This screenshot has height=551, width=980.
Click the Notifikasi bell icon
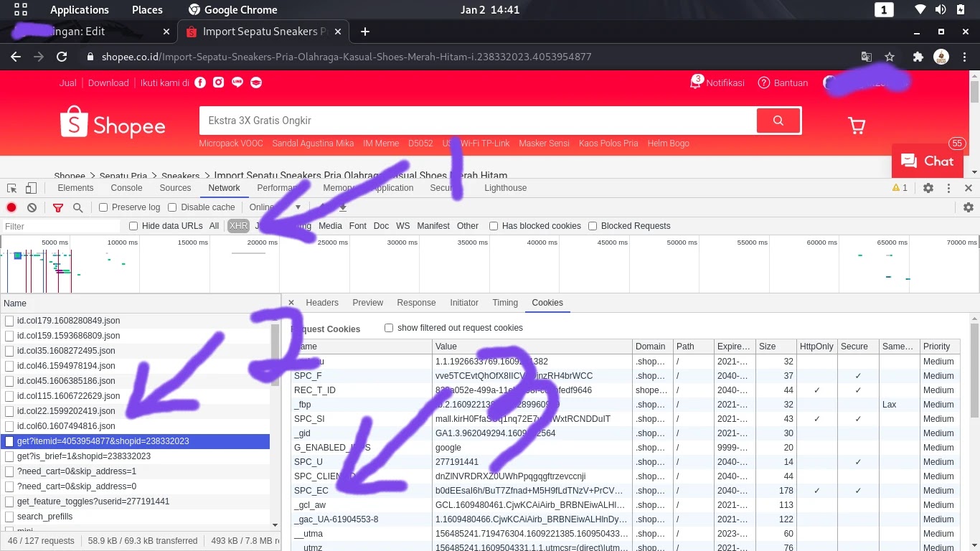click(695, 83)
